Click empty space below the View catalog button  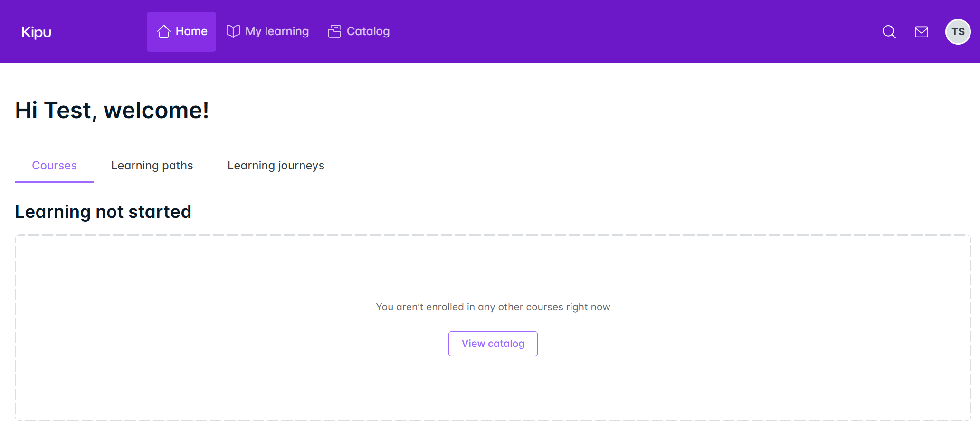tap(493, 387)
